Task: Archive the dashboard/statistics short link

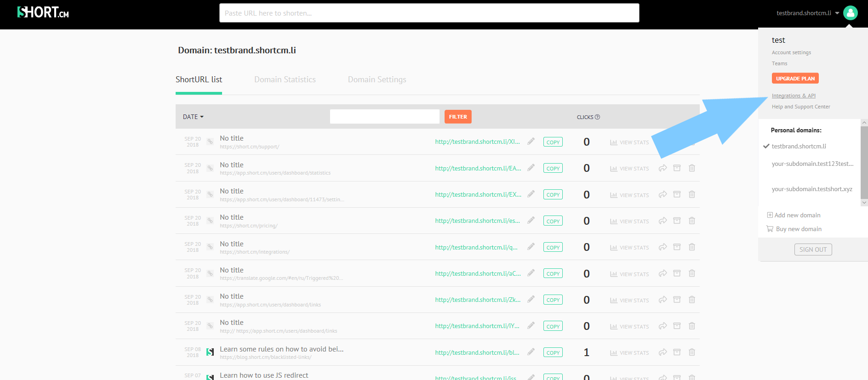Action: click(677, 168)
